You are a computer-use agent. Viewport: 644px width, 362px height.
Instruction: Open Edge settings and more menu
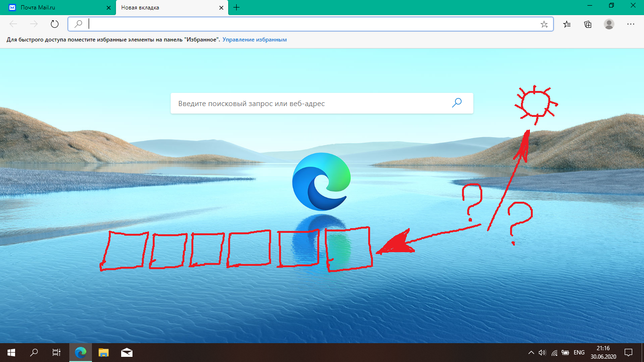[x=631, y=24]
